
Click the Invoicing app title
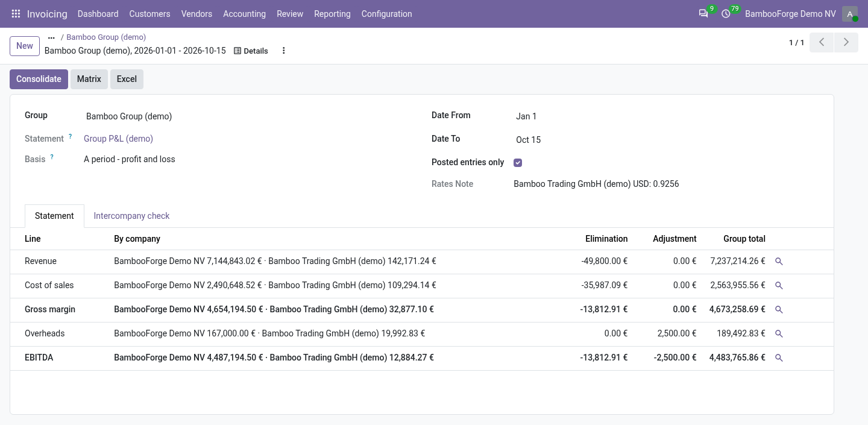47,14
